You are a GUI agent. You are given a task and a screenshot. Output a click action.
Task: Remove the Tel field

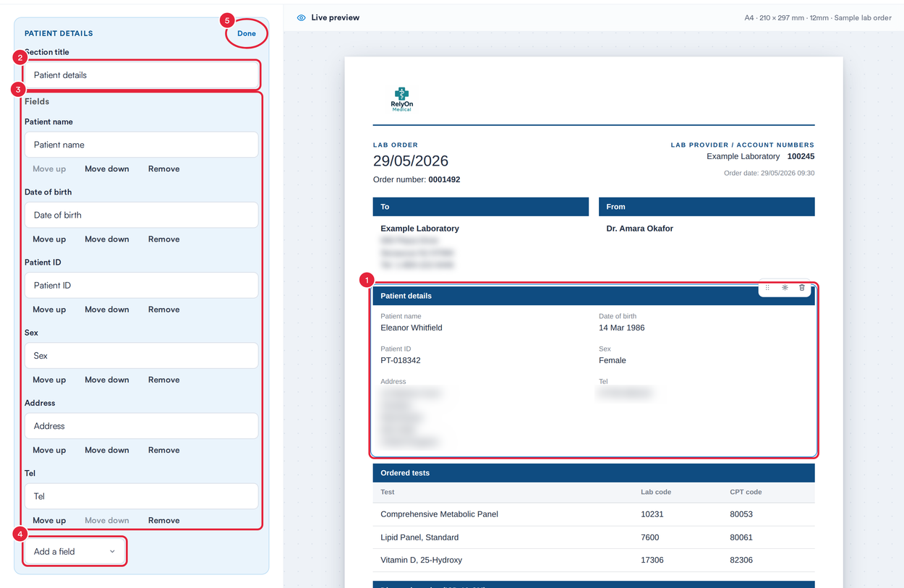click(164, 520)
